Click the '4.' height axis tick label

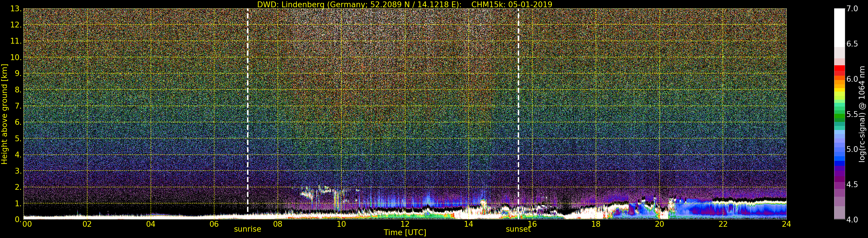(x=18, y=155)
